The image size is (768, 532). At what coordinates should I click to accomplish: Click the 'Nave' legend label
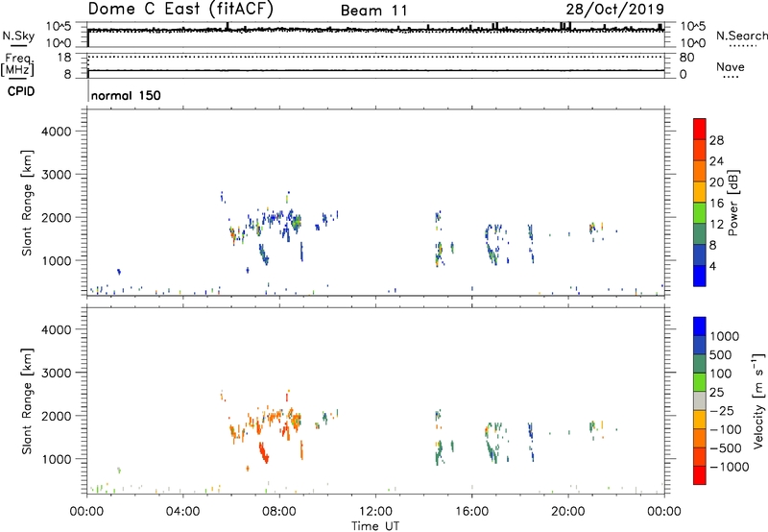[x=731, y=67]
